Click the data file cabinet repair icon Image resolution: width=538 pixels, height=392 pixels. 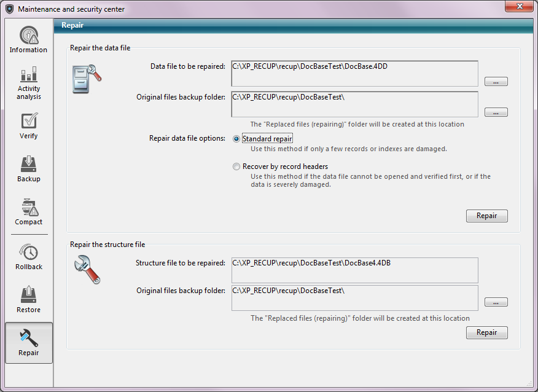click(87, 79)
